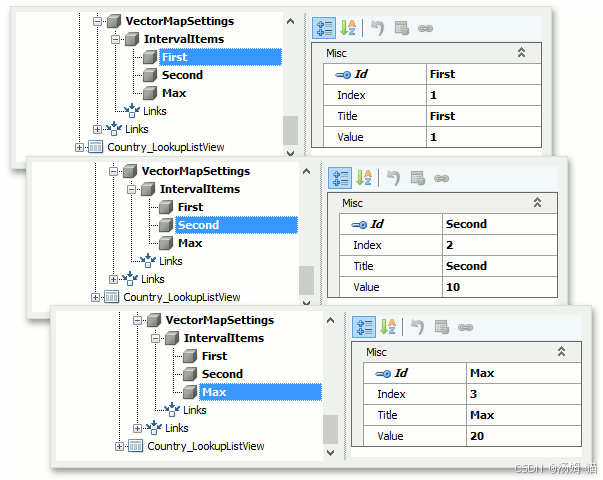Click Categorized view icon in top panel toolbar
The height and width of the screenshot is (480, 603).
324,28
